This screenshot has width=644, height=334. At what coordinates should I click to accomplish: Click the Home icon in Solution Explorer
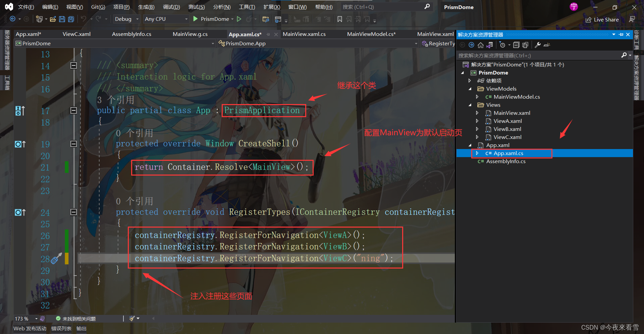tap(481, 45)
